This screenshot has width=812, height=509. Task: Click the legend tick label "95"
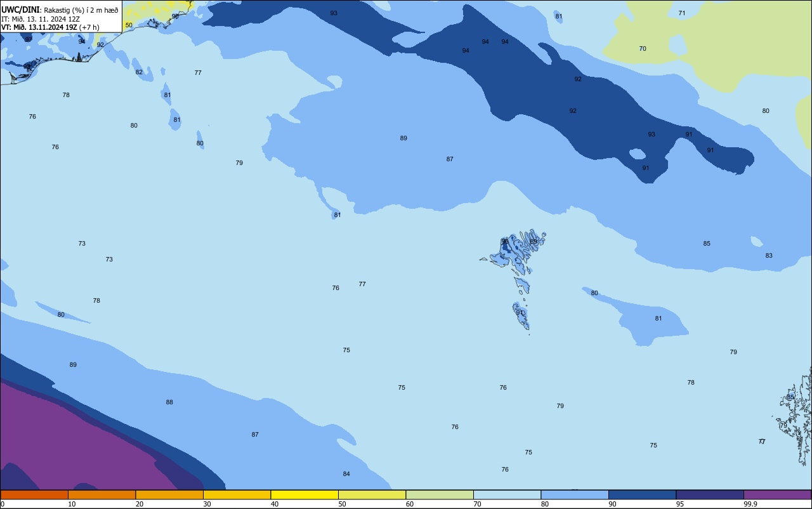click(680, 504)
